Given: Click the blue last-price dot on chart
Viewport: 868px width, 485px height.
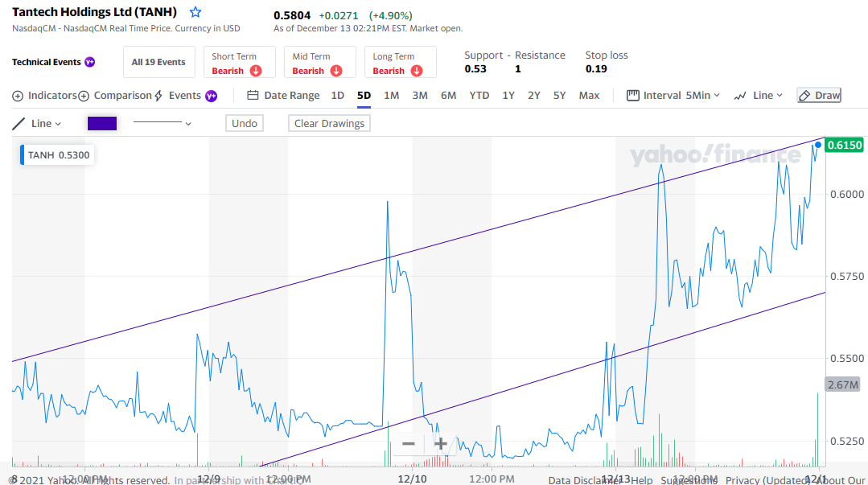Looking at the screenshot, I should tap(817, 145).
